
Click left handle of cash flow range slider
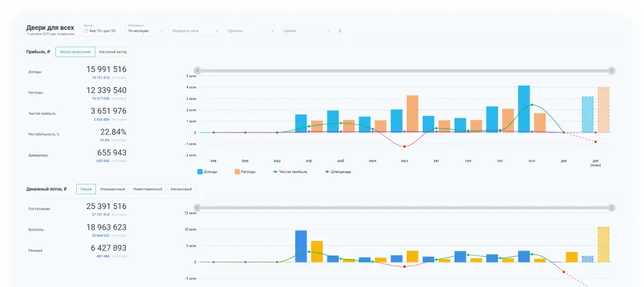click(197, 208)
